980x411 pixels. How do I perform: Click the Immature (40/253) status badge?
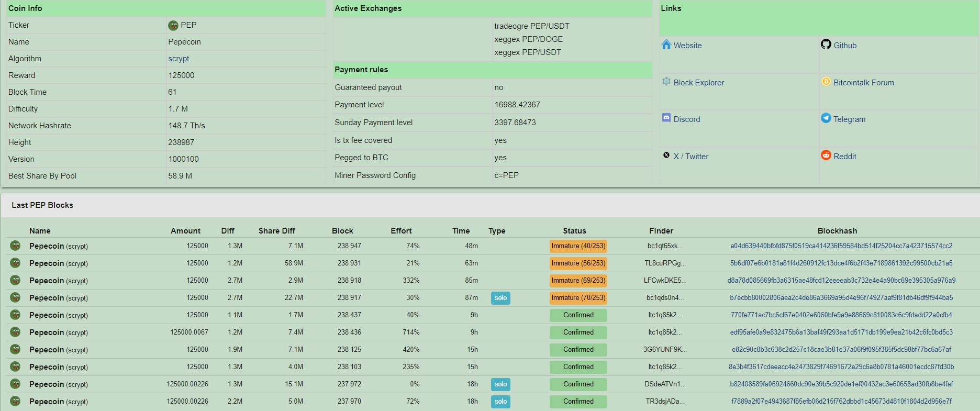tap(578, 246)
